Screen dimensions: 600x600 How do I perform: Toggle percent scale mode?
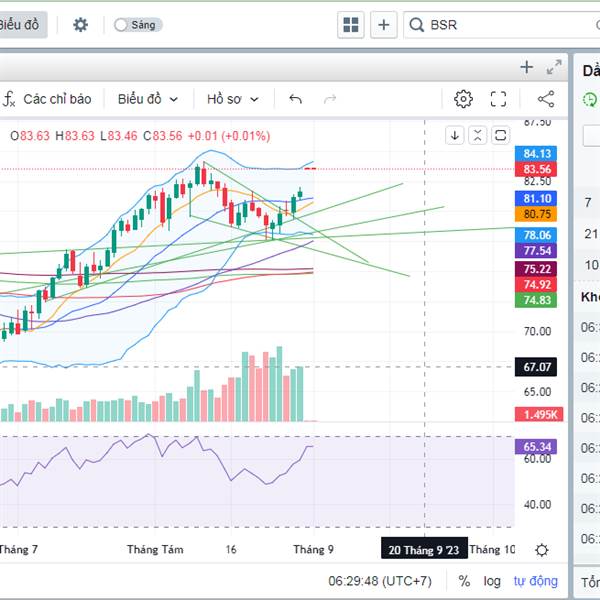[x=464, y=581]
